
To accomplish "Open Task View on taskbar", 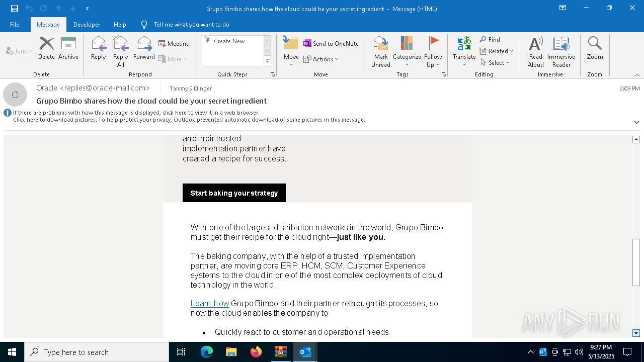I will tap(181, 352).
